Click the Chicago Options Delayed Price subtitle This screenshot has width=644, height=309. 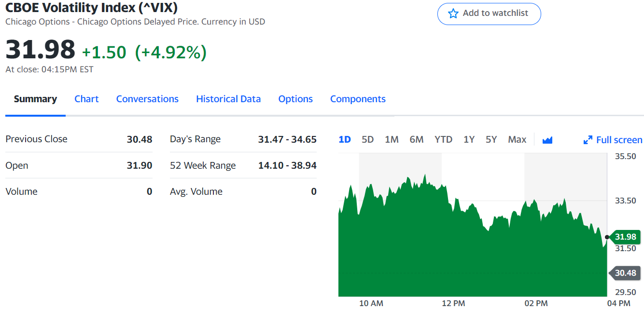(135, 22)
